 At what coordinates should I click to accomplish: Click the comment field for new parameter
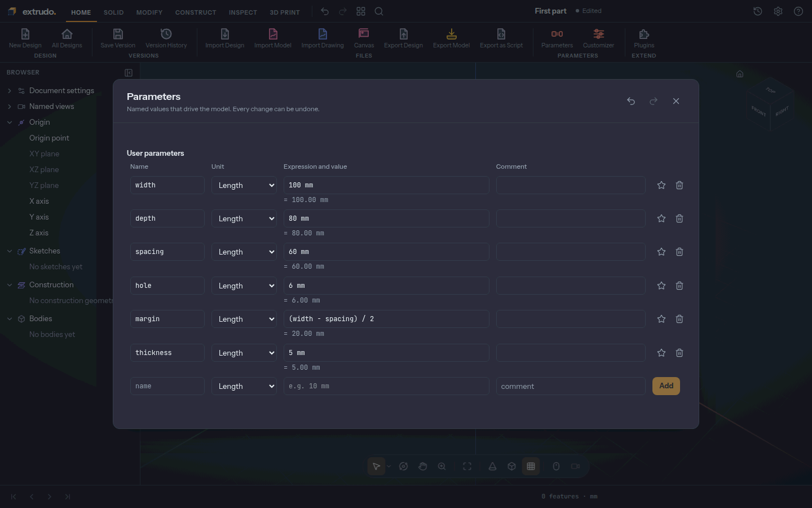[x=571, y=386]
